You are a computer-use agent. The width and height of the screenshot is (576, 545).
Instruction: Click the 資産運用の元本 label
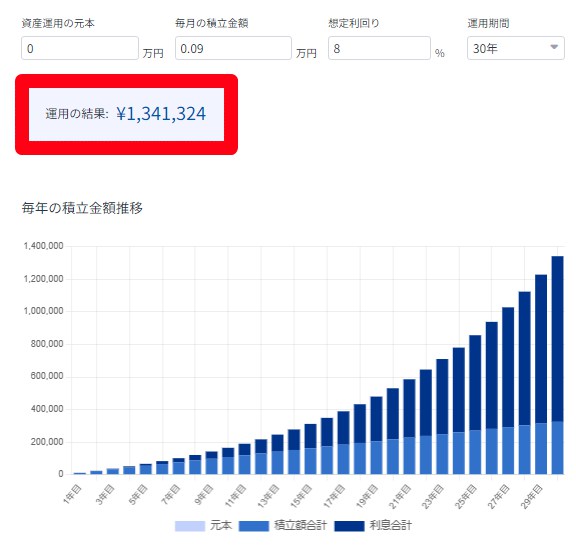pos(58,23)
